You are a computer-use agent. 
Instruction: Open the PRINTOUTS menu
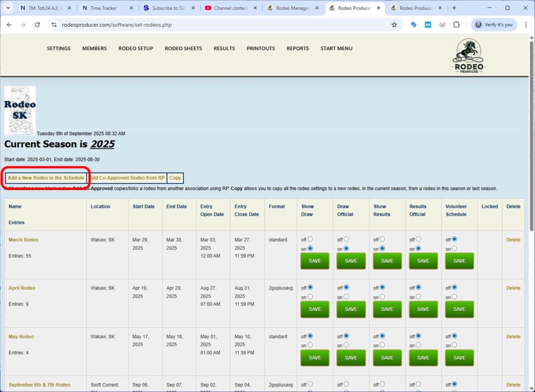261,49
